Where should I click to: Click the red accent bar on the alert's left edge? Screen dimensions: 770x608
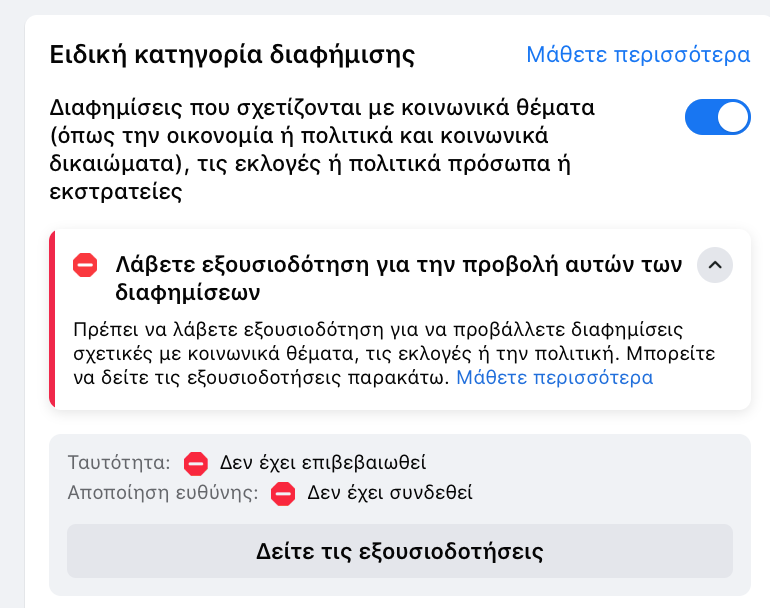52,319
